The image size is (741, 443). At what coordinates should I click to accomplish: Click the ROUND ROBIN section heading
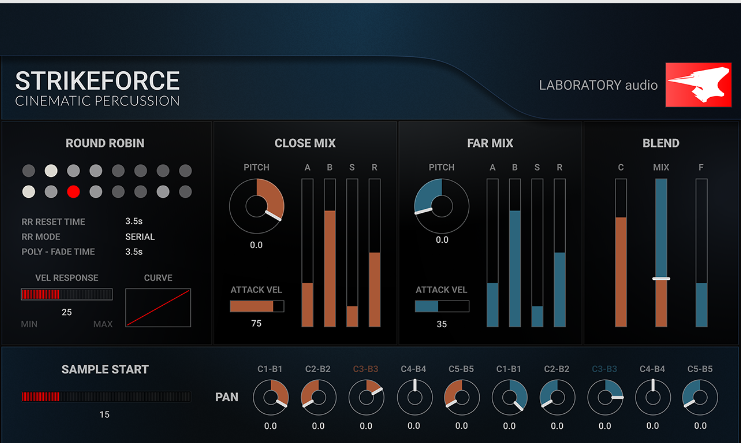click(x=105, y=143)
